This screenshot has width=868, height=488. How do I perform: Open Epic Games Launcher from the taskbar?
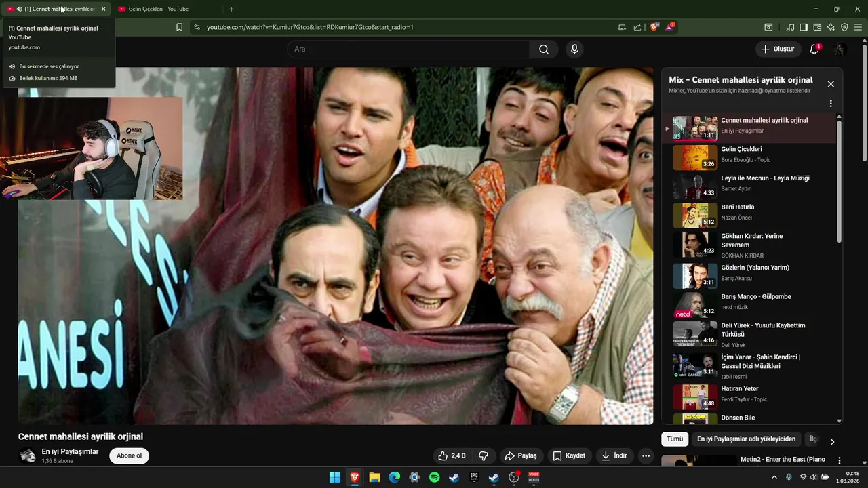pyautogui.click(x=474, y=477)
